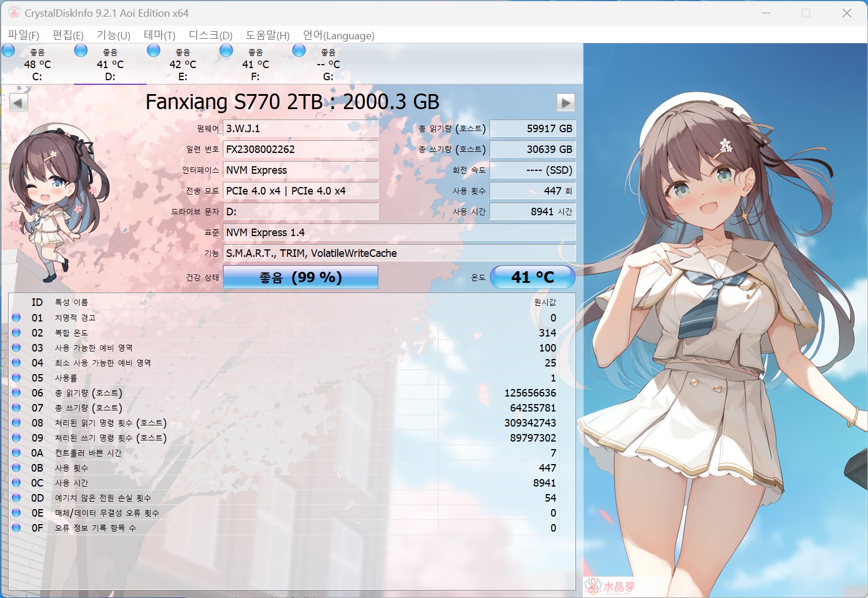The image size is (868, 598).
Task: Click the 특성 이름 column header
Action: click(72, 302)
